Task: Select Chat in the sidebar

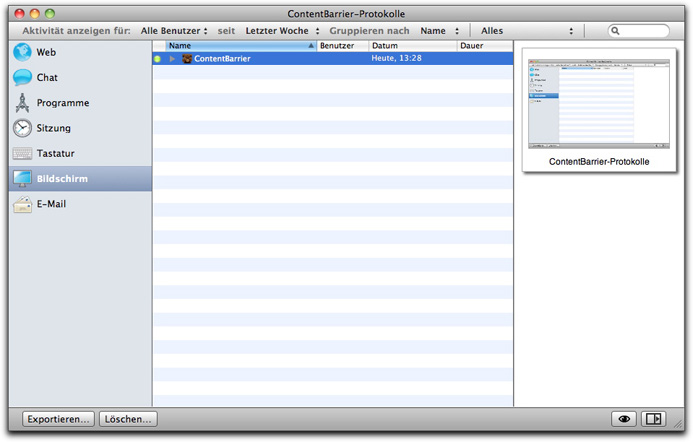Action: pyautogui.click(x=80, y=77)
